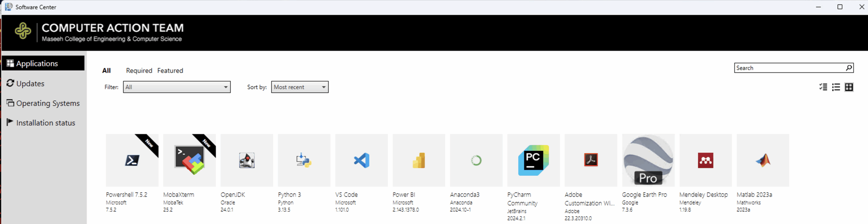Click the Installation status flag icon
The height and width of the screenshot is (224, 868).
coord(10,122)
